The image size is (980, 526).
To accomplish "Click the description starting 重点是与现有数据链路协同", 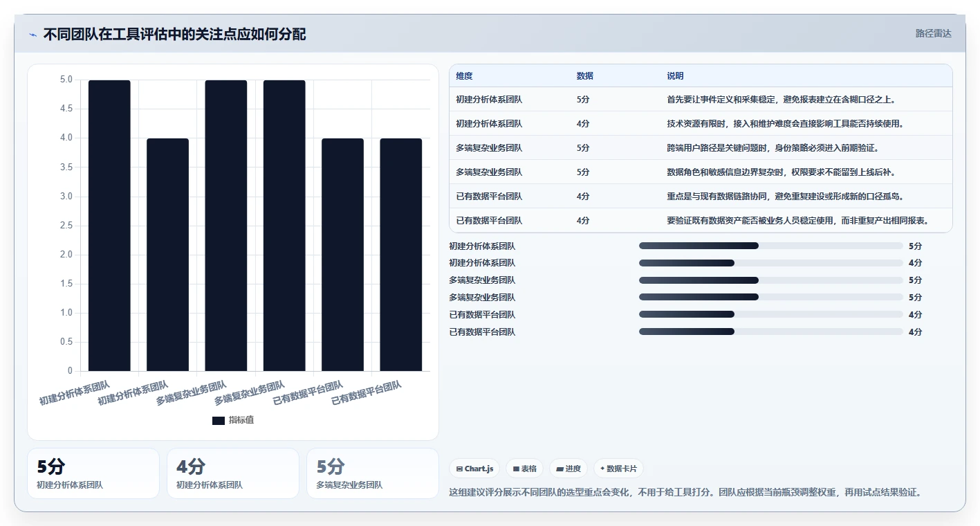I will 786,197.
